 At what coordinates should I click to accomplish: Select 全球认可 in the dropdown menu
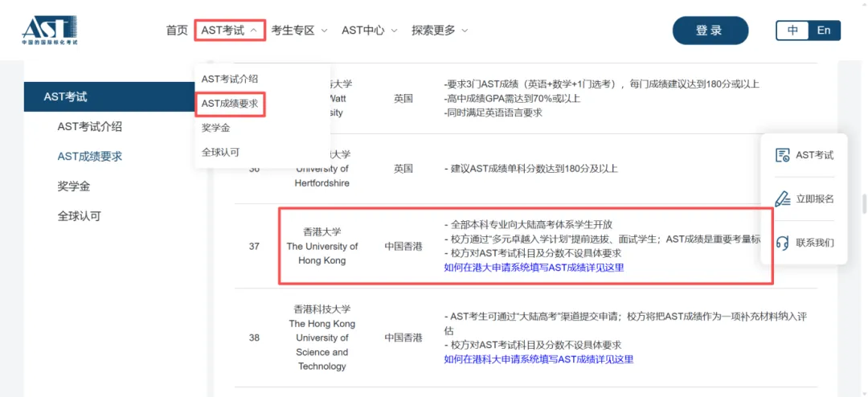pos(221,152)
